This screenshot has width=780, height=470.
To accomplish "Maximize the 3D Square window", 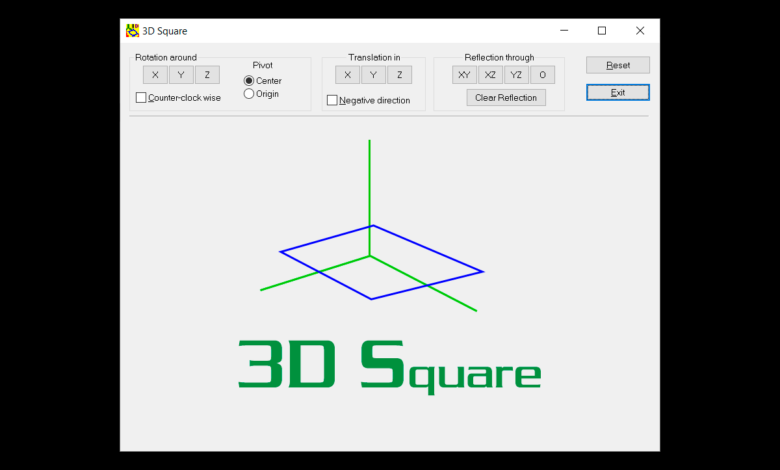I will coord(602,31).
